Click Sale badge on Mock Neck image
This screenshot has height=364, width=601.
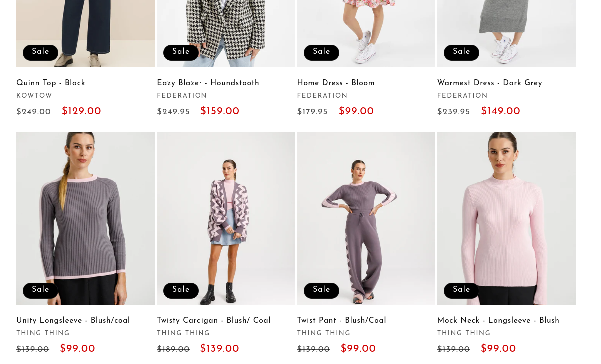tap(461, 290)
